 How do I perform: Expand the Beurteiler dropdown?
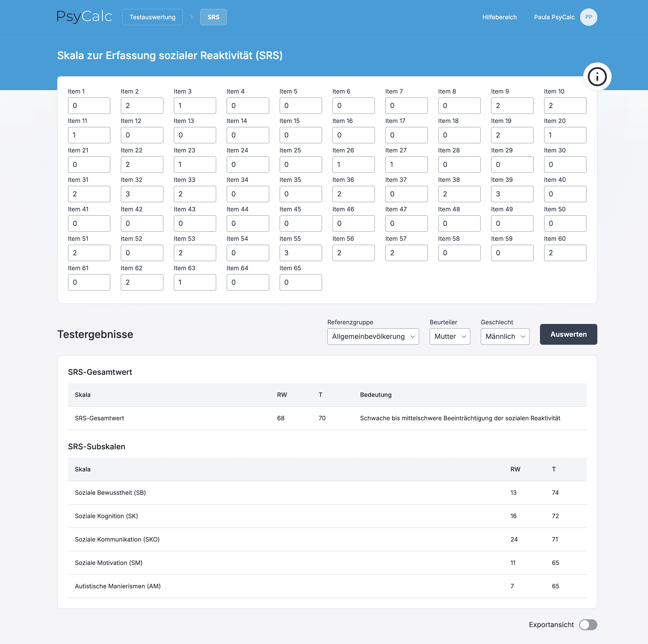449,336
